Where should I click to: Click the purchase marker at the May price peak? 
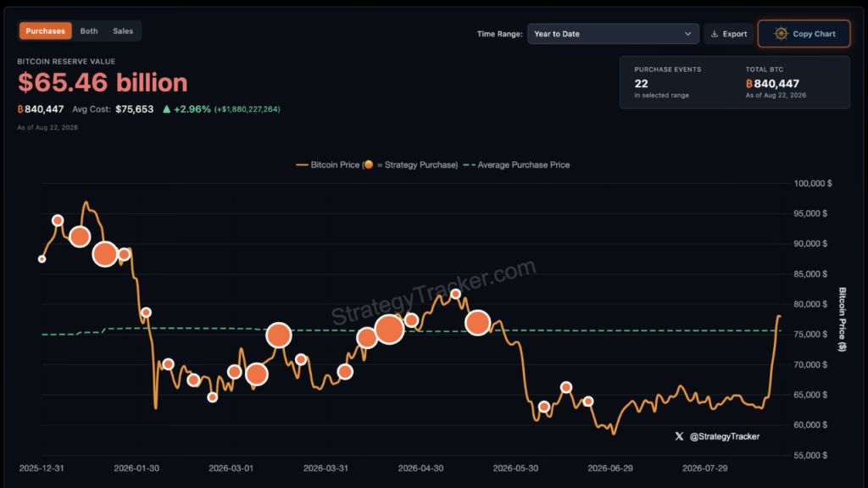tap(455, 294)
